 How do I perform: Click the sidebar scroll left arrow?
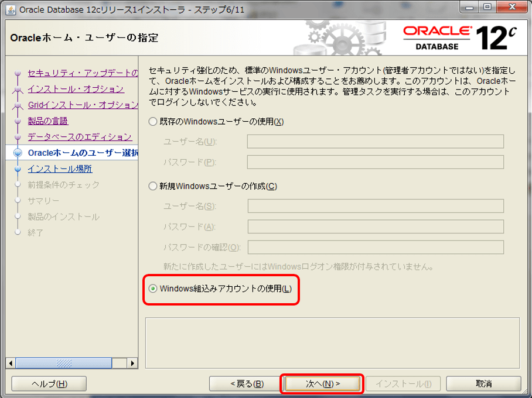click(x=11, y=363)
